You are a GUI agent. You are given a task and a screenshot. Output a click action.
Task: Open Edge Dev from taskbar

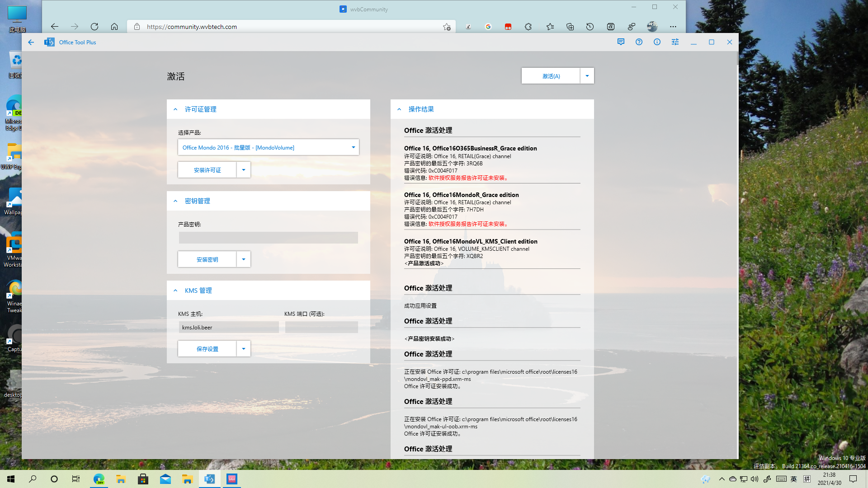pos(99,479)
